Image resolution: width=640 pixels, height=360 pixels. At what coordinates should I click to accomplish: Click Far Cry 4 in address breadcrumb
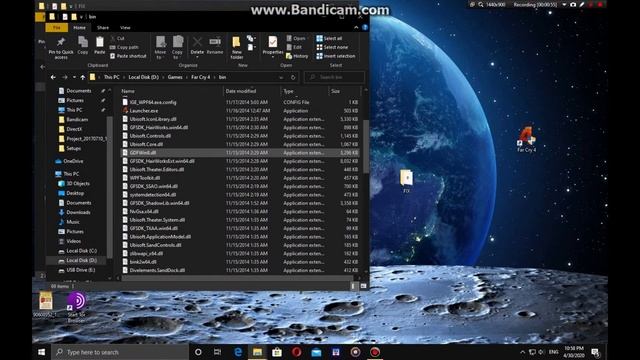(200, 77)
